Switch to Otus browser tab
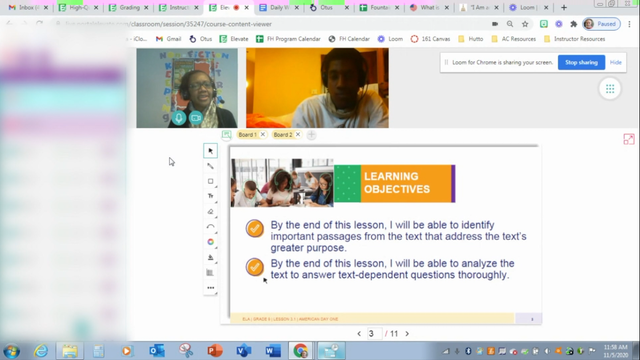This screenshot has width=640, height=360. click(x=329, y=7)
